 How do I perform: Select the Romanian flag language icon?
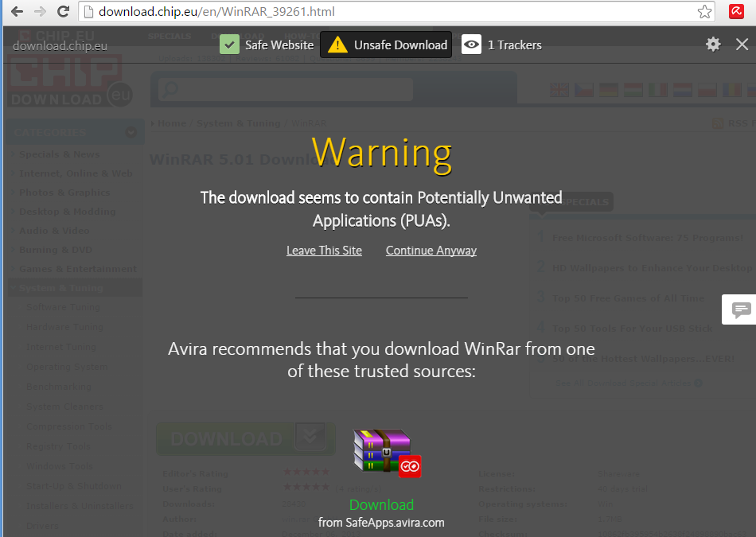(731, 90)
